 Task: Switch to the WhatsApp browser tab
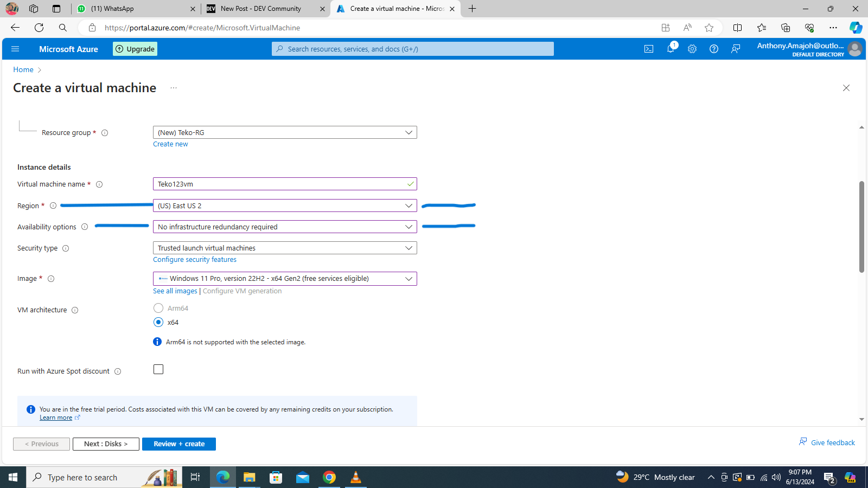click(x=136, y=9)
